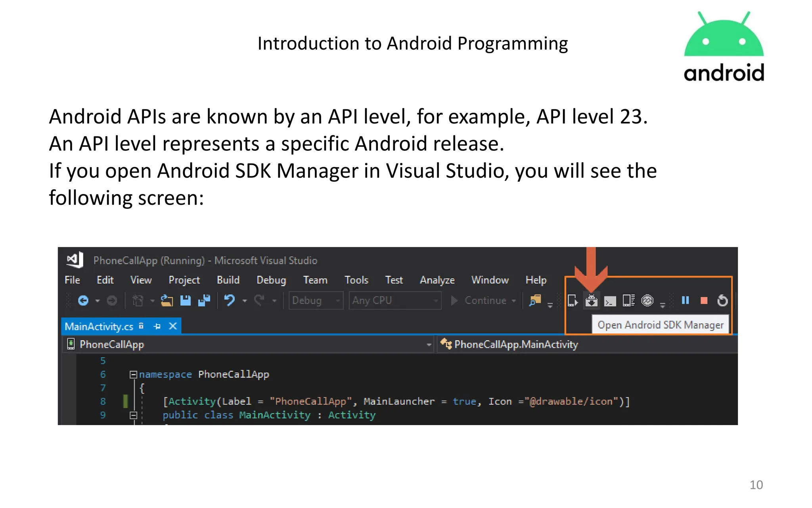The image size is (812, 508).
Task: Open the Undo history dropdown arrow
Action: pyautogui.click(x=245, y=301)
